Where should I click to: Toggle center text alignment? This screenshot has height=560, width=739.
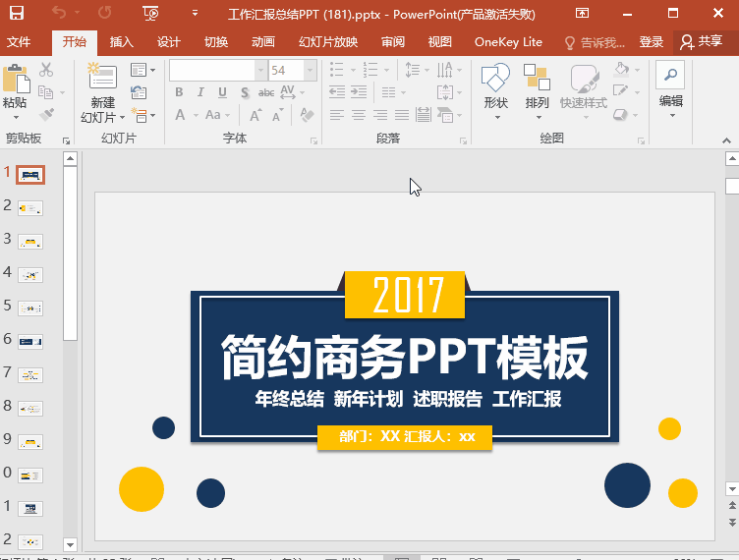(x=359, y=114)
